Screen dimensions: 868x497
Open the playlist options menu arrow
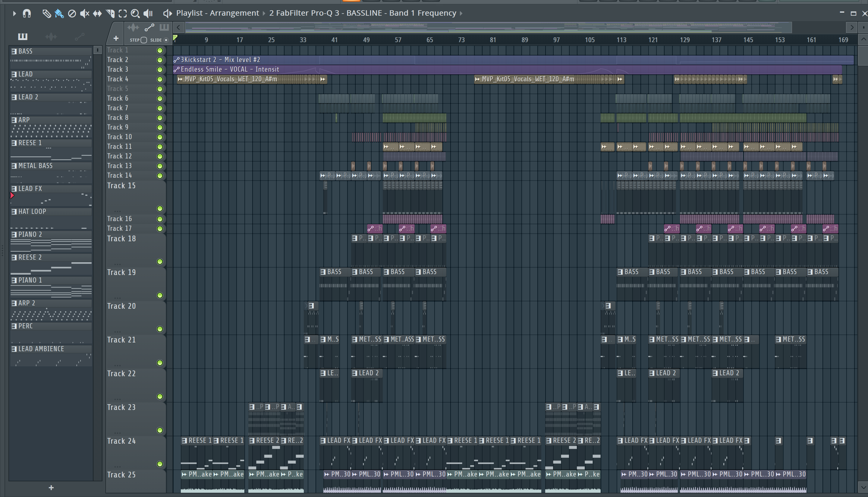[x=14, y=13]
